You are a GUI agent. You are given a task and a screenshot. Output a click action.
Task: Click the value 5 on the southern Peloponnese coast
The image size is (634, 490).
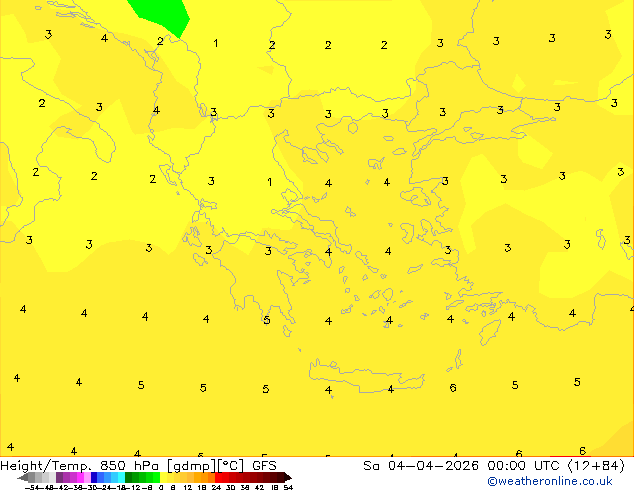pos(266,320)
